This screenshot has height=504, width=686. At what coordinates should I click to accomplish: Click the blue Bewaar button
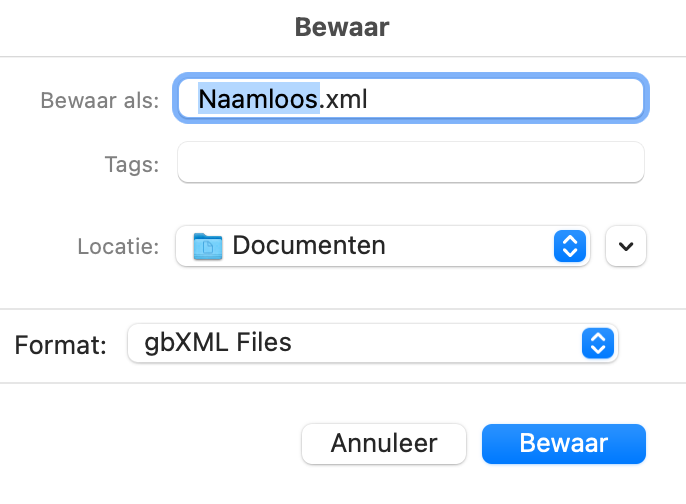564,444
